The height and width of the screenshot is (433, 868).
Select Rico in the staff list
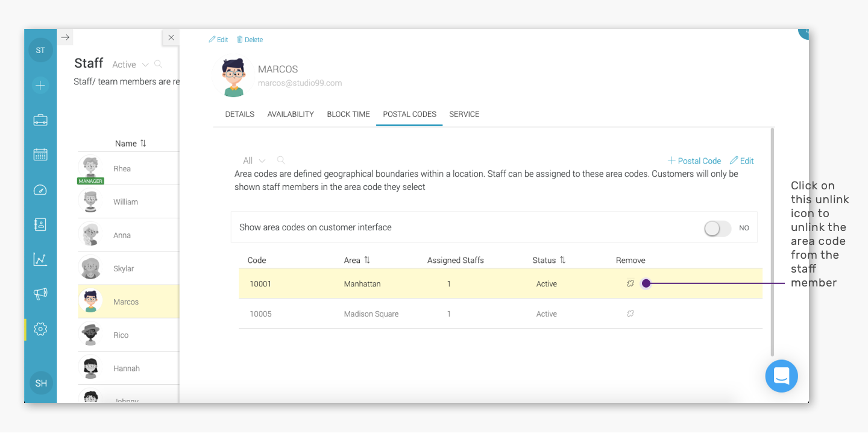point(128,335)
